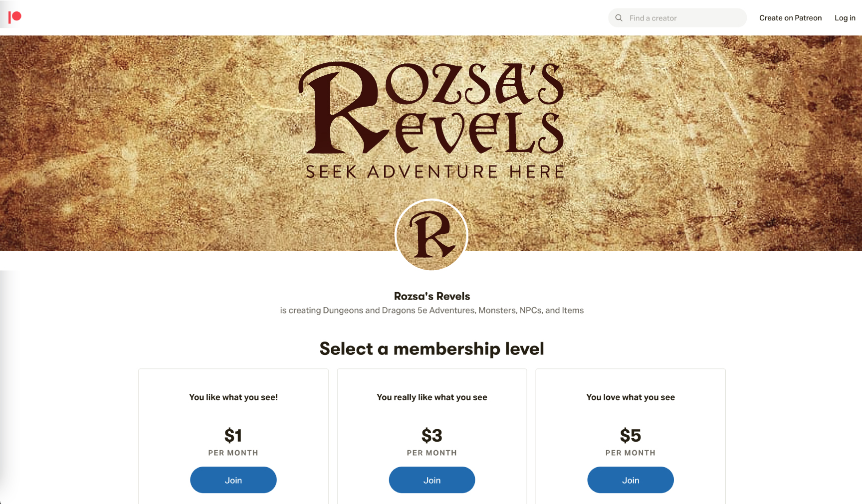This screenshot has height=504, width=862.
Task: Click the Patreon logo icon
Action: (x=15, y=17)
